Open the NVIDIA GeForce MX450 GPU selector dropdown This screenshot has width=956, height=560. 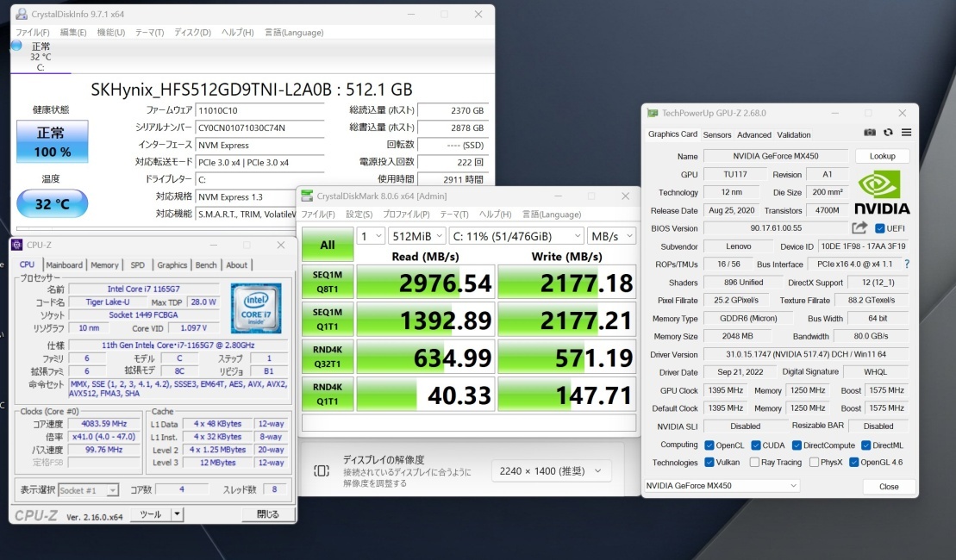click(722, 486)
